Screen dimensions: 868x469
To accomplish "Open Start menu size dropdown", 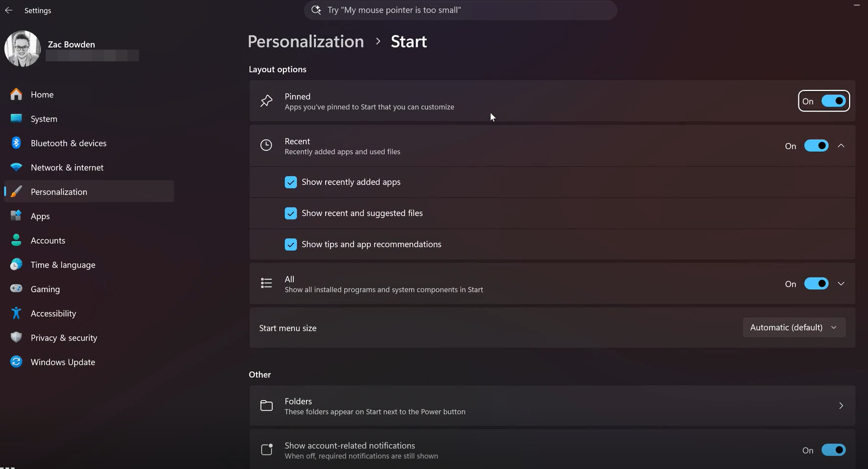I will [x=794, y=327].
